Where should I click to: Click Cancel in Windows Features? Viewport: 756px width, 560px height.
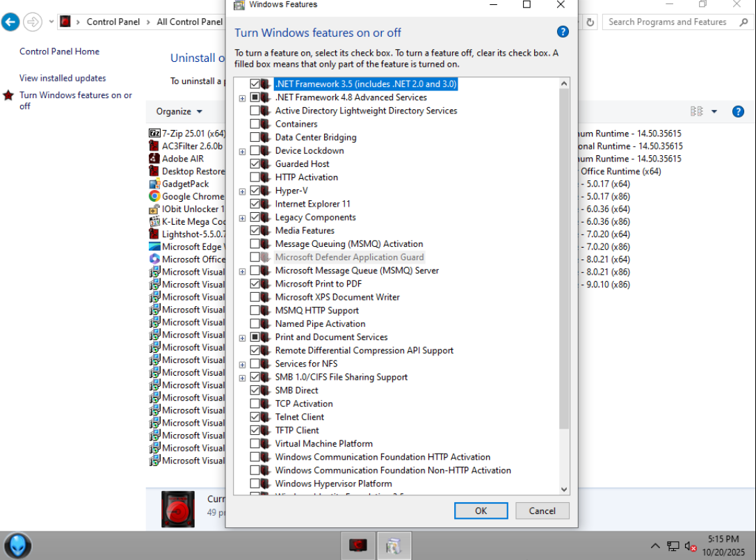click(542, 511)
